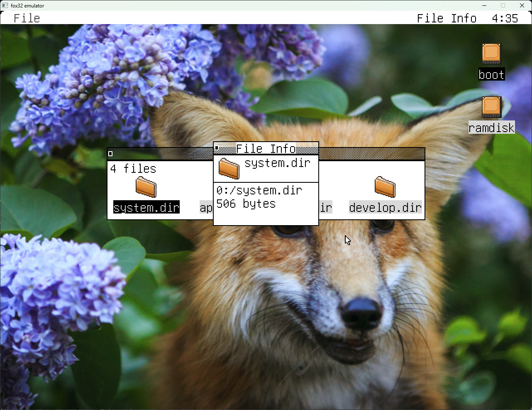Select the system.dir folder icon in file browser

tap(146, 187)
